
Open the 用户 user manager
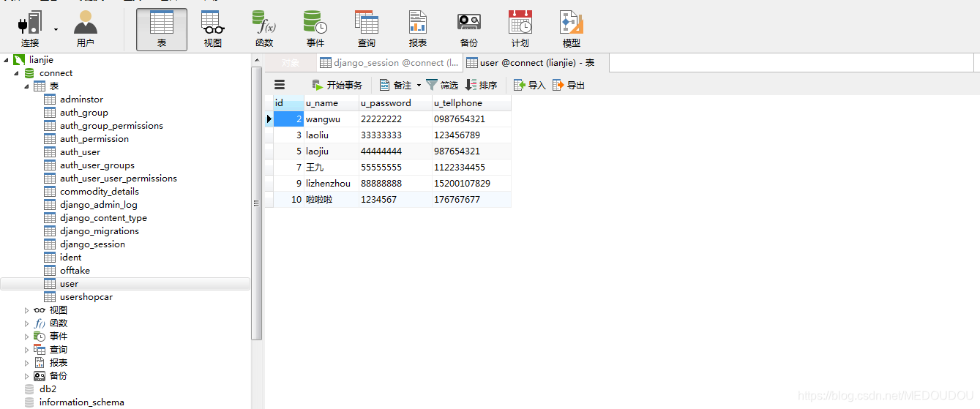[86, 30]
